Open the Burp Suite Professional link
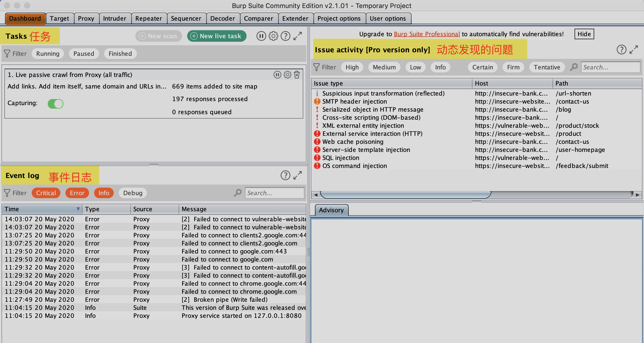The image size is (644, 343). [427, 34]
